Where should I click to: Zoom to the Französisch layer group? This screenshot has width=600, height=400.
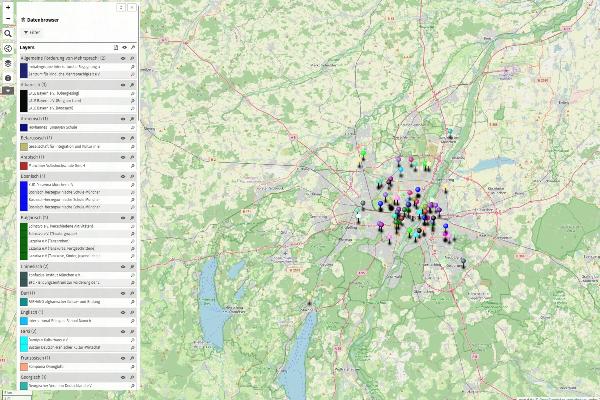132,358
